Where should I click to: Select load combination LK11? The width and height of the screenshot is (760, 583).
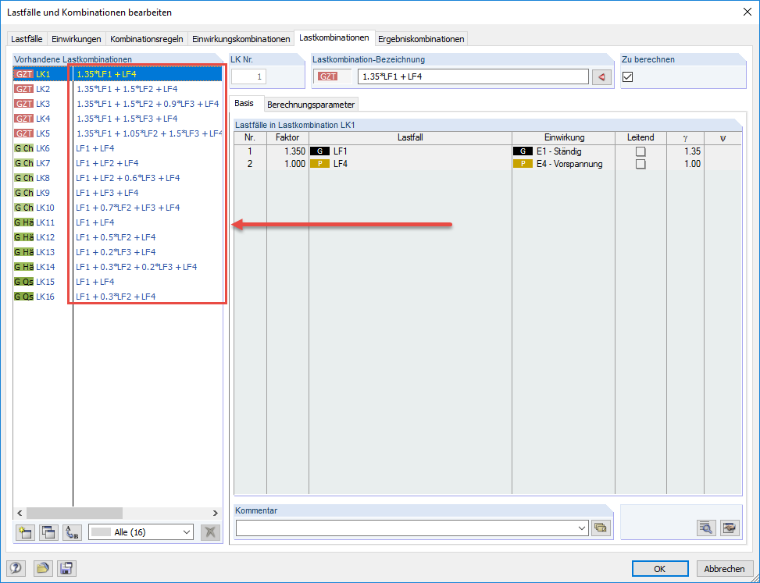click(x=118, y=222)
